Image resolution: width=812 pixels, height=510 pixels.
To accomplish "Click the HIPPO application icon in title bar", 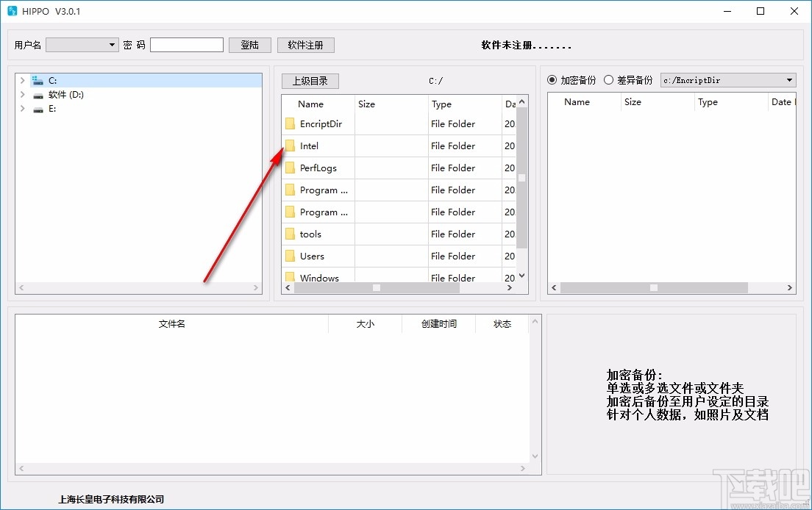I will [x=10, y=11].
